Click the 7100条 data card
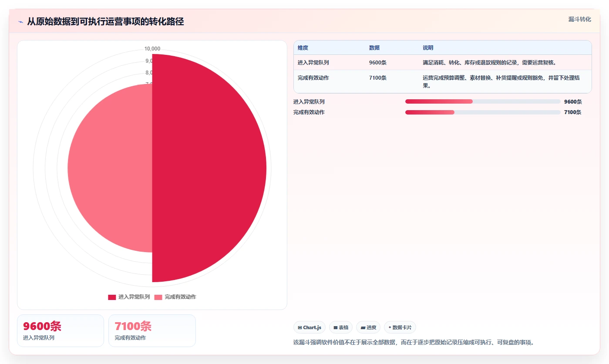The height and width of the screenshot is (364, 609). [x=152, y=330]
